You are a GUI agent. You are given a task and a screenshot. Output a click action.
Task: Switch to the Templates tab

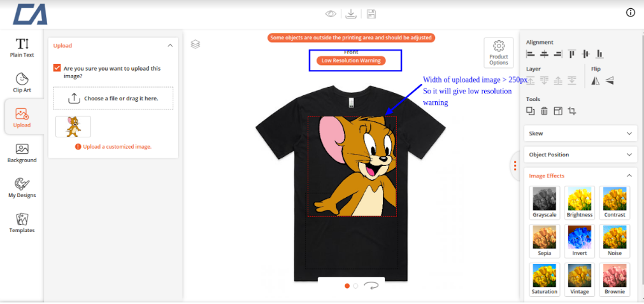click(22, 223)
